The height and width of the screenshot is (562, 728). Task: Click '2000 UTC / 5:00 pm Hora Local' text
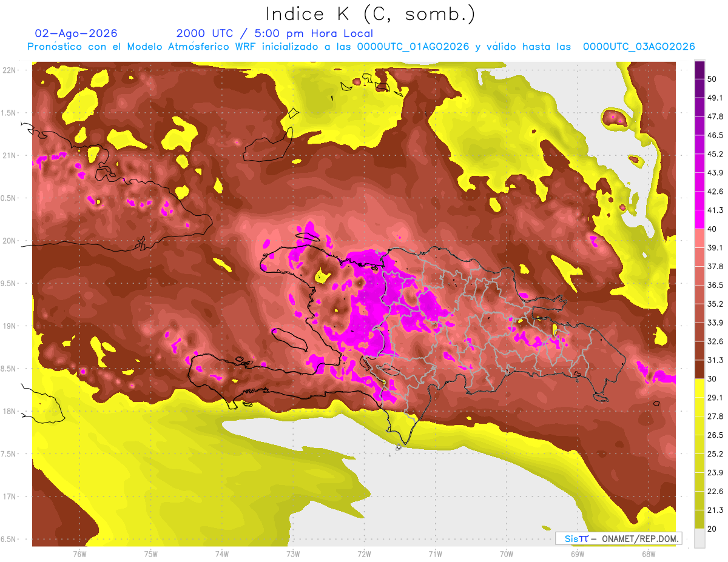click(x=275, y=33)
